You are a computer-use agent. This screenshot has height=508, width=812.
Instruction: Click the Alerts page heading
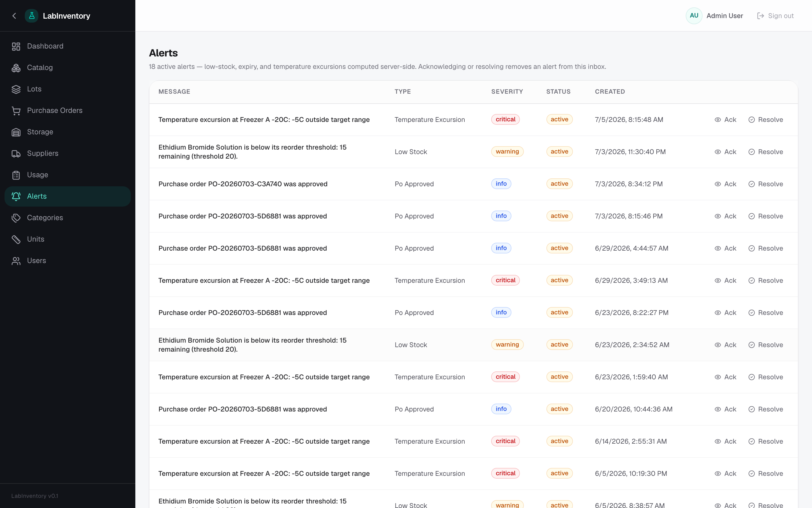[x=164, y=53]
